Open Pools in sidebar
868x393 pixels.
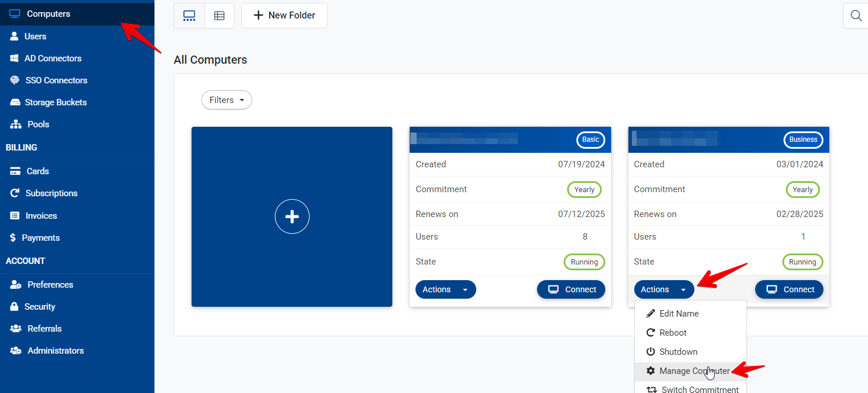point(38,124)
